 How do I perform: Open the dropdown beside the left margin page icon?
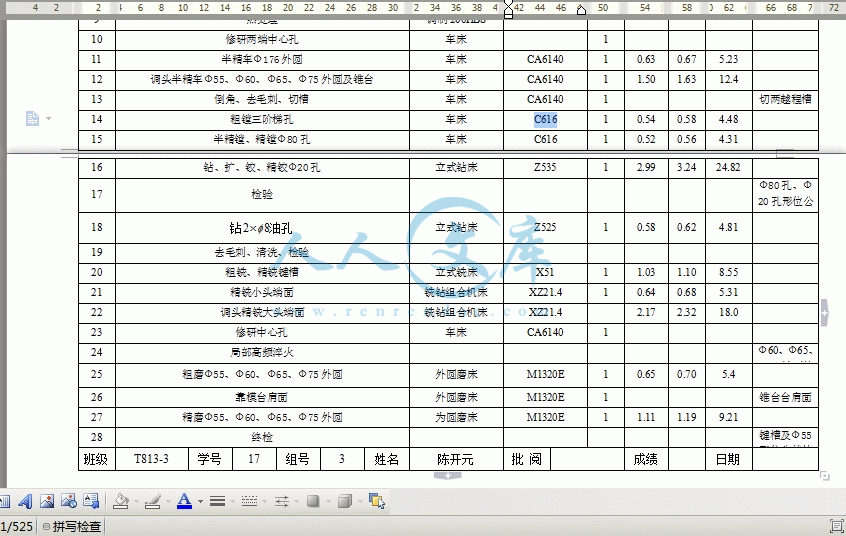pos(49,118)
